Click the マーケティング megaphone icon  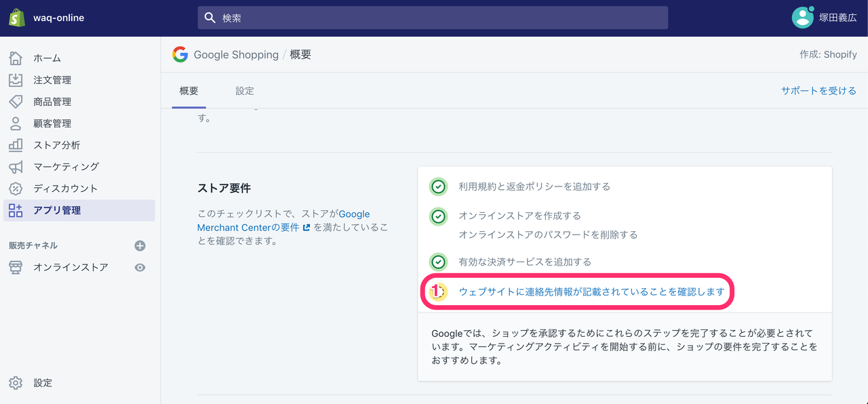[16, 167]
